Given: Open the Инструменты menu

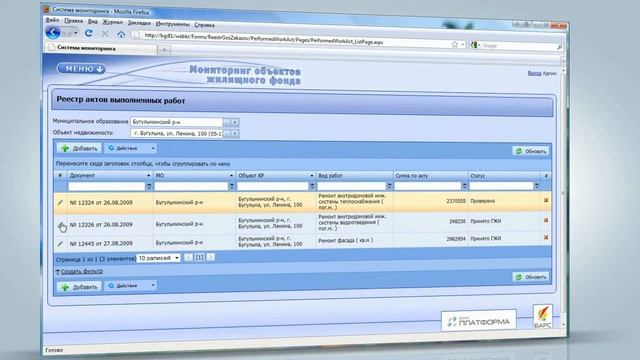Looking at the screenshot, I should [x=173, y=24].
